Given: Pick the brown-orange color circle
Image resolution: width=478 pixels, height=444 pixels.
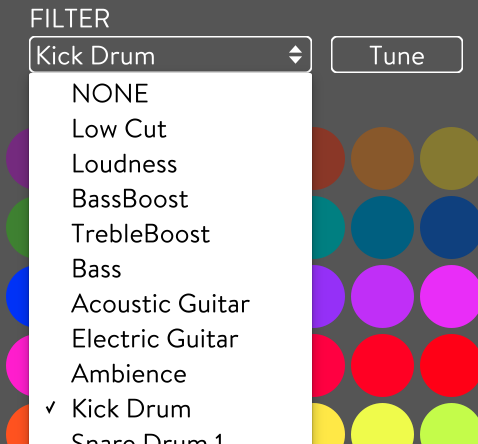Looking at the screenshot, I should click(x=382, y=158).
